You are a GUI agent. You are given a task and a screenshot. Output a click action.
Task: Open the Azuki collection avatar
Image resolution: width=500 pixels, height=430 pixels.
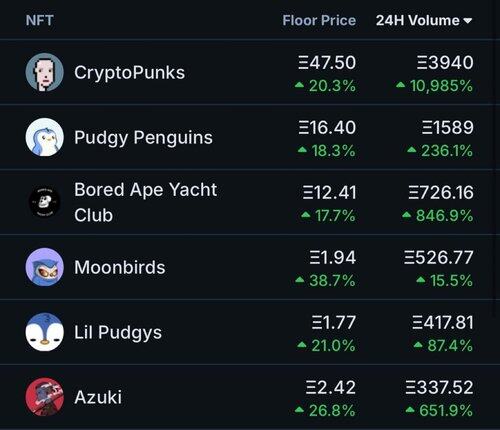point(45,397)
